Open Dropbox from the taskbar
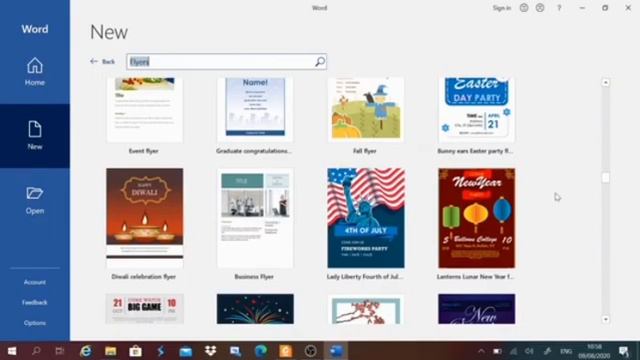 point(211,351)
